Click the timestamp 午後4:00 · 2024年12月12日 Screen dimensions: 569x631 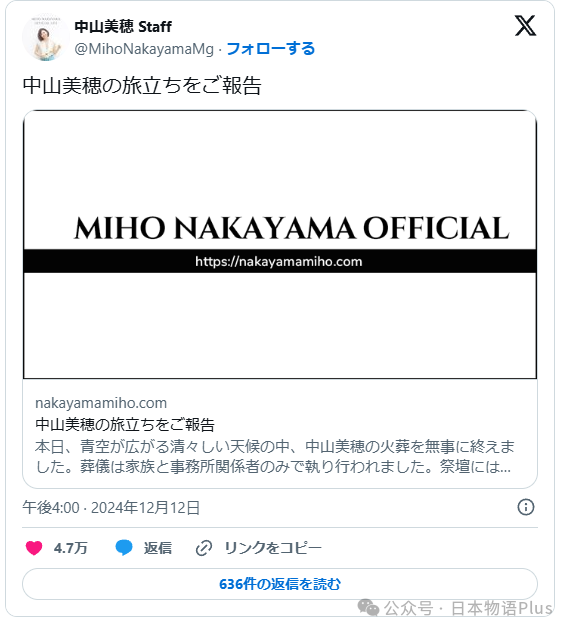tap(111, 507)
